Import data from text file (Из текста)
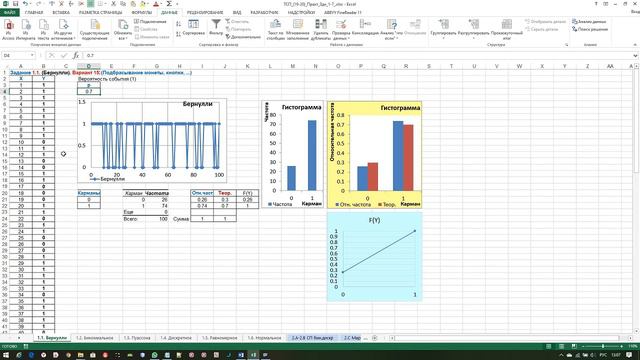The height and width of the screenshot is (360, 640). (x=43, y=29)
